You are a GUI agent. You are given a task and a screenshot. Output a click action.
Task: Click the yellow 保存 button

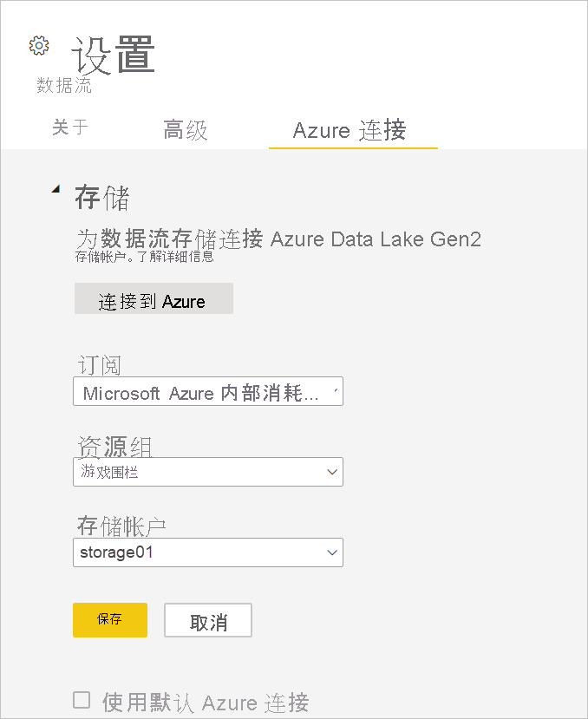point(110,620)
